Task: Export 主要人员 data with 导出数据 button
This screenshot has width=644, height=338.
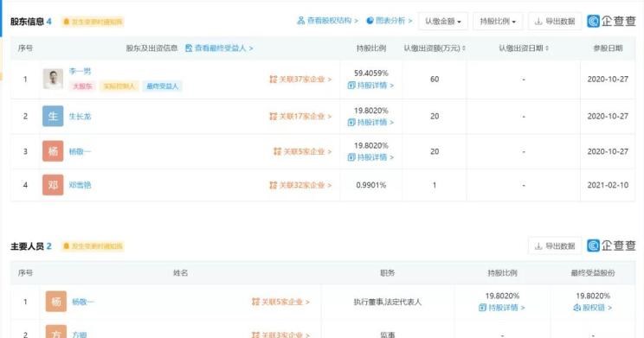Action: pyautogui.click(x=555, y=246)
